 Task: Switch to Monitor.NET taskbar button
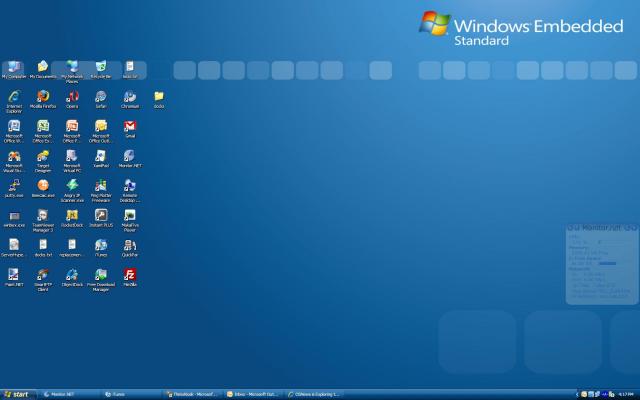click(x=69, y=394)
